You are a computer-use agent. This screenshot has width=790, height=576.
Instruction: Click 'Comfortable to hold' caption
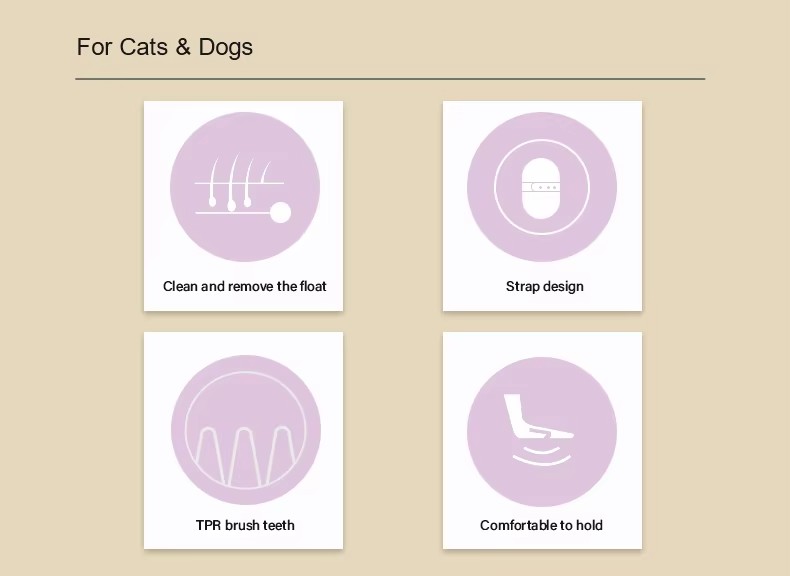(x=542, y=525)
